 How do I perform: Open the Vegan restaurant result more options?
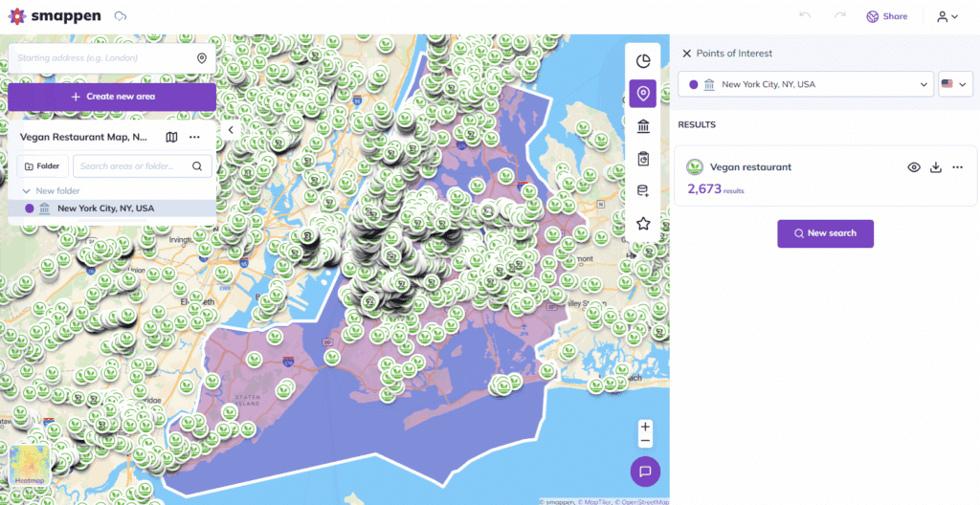point(957,167)
